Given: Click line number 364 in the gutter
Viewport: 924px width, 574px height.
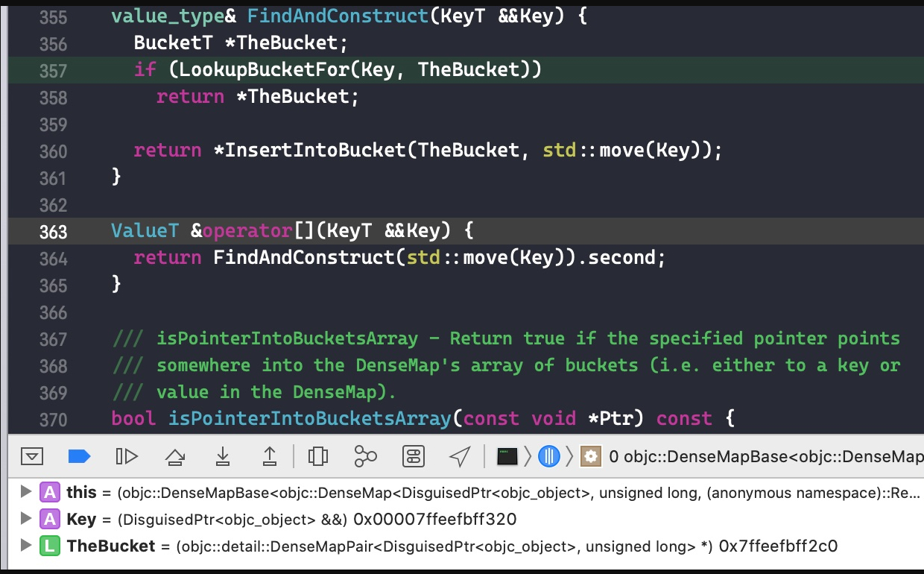Looking at the screenshot, I should coord(52,259).
